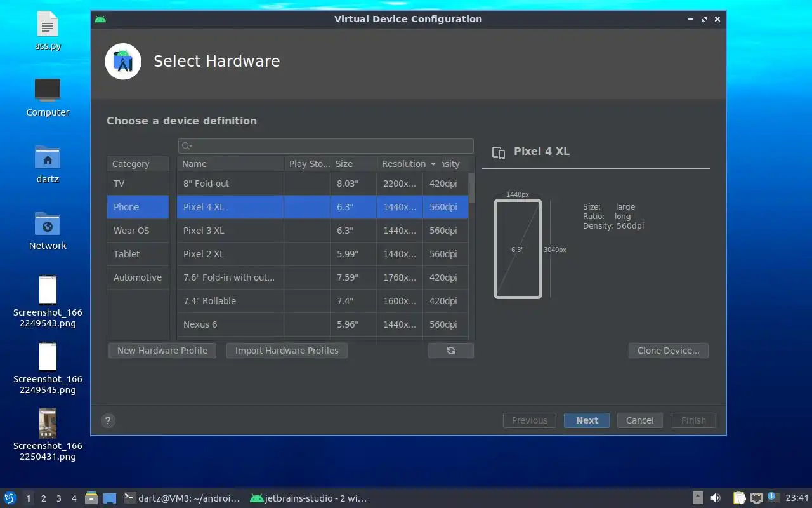The width and height of the screenshot is (812, 508).
Task: Select the Pixel 4 XL device row
Action: (x=323, y=207)
